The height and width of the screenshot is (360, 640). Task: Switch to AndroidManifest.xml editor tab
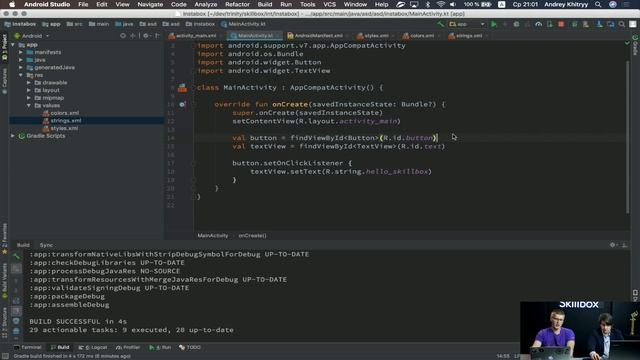(x=318, y=36)
